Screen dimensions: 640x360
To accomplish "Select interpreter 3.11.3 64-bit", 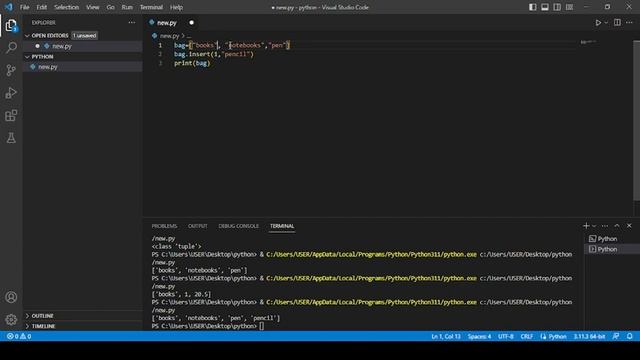I will coord(589,336).
